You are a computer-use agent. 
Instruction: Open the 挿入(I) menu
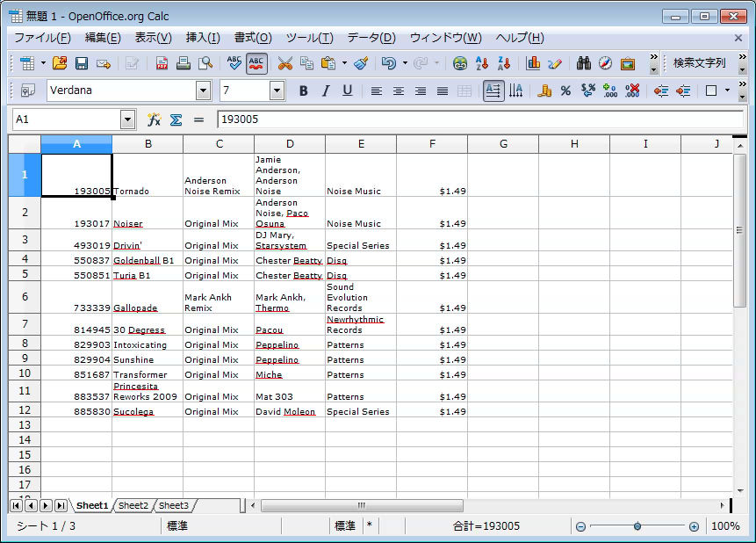pyautogui.click(x=203, y=38)
